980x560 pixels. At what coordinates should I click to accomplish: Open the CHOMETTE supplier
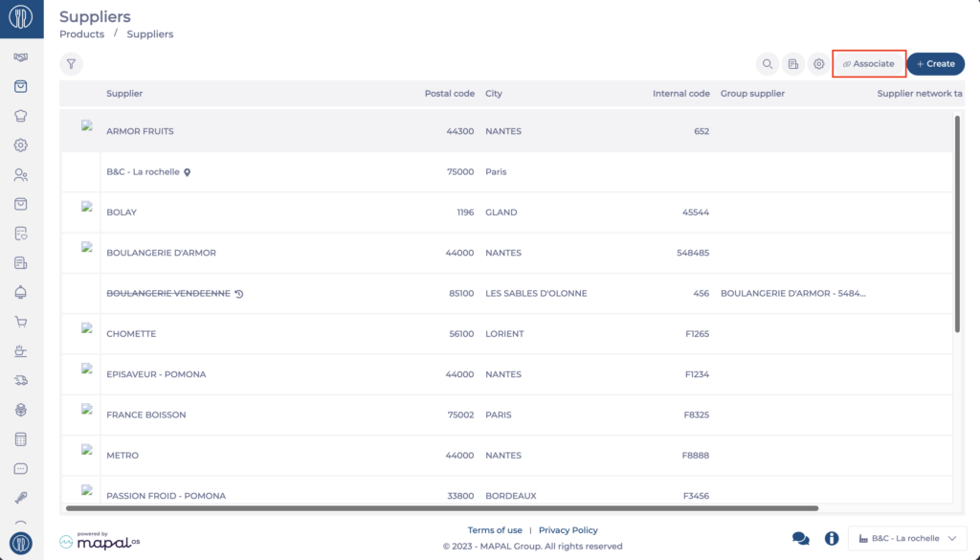click(131, 334)
